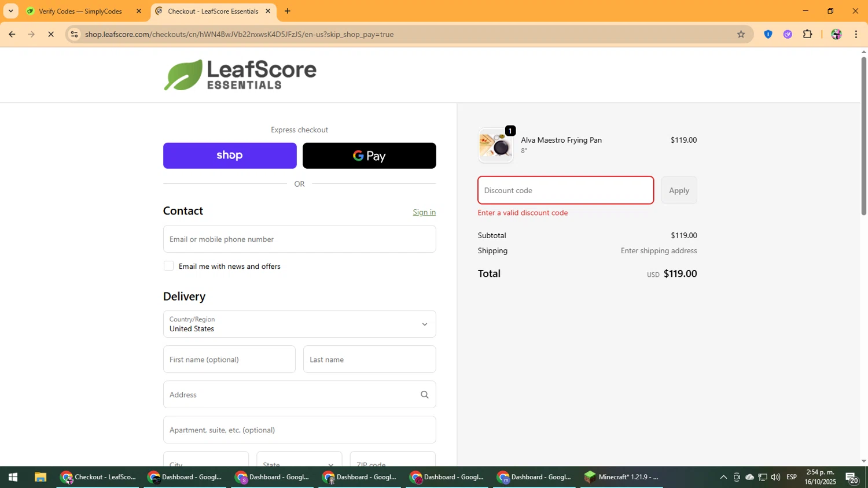Viewport: 868px width, 488px height.
Task: Open the volume control tray icon
Action: pyautogui.click(x=775, y=477)
